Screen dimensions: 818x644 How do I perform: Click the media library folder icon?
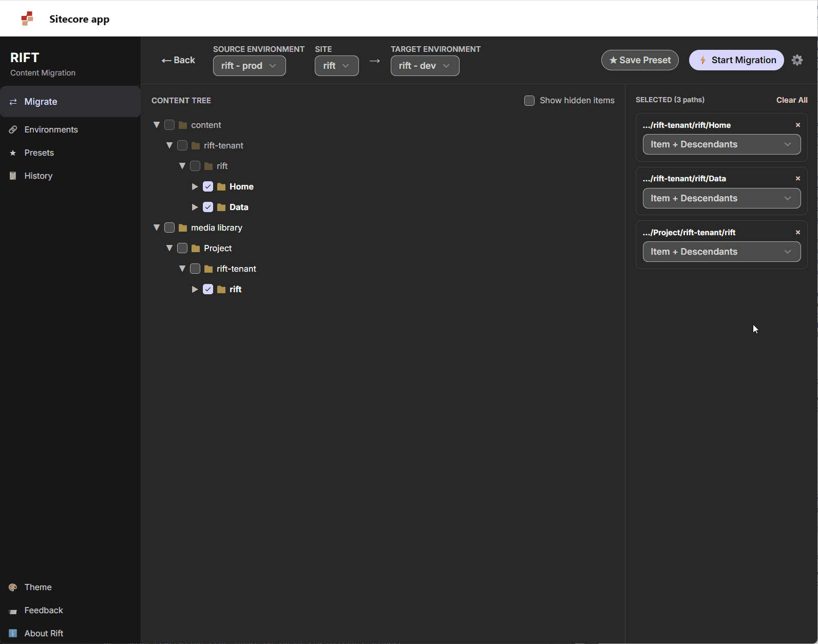183,228
